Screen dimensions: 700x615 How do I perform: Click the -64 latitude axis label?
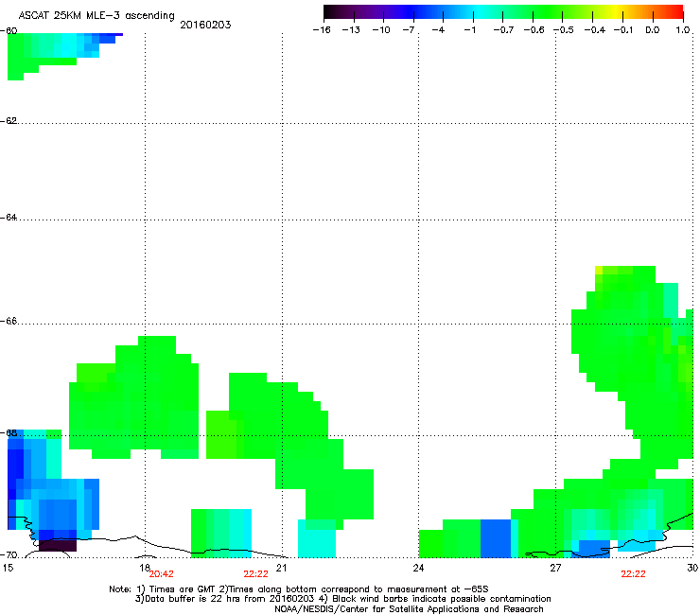tap(9, 217)
